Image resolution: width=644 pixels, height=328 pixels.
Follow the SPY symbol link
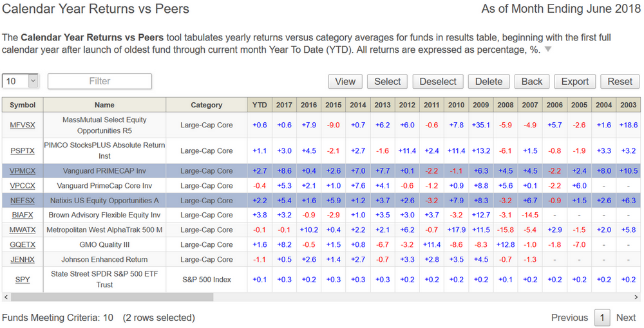[23, 280]
